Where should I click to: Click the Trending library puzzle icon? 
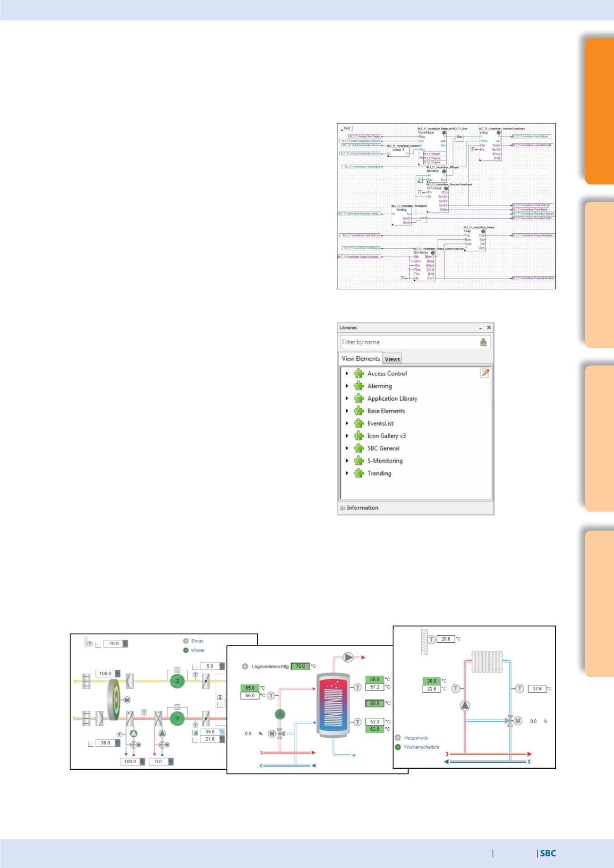coord(359,473)
